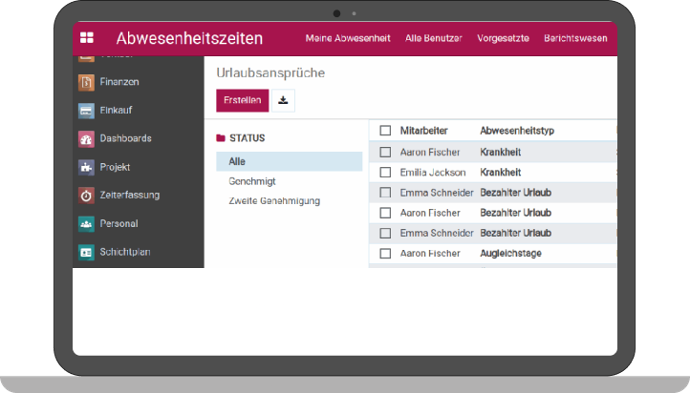The width and height of the screenshot is (690, 393).
Task: Open the Zeiterfassung stopwatch icon
Action: 86,195
